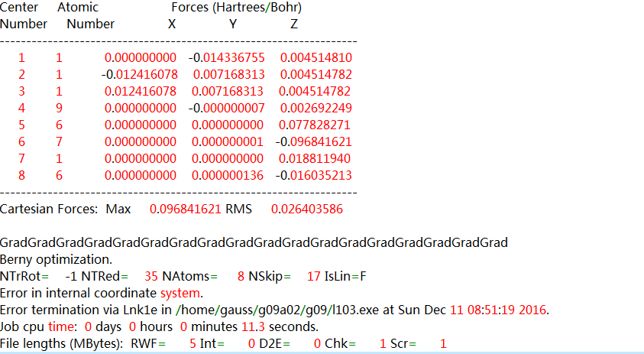The image size is (644, 354).
Task: Click Z force value -0.096841621 in row 6
Action: [x=314, y=142]
